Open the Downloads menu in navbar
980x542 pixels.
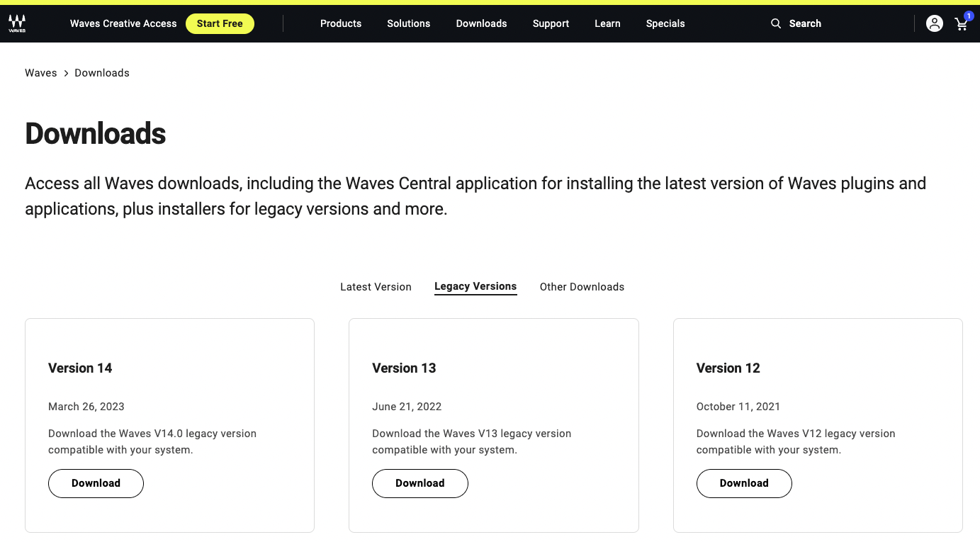481,23
